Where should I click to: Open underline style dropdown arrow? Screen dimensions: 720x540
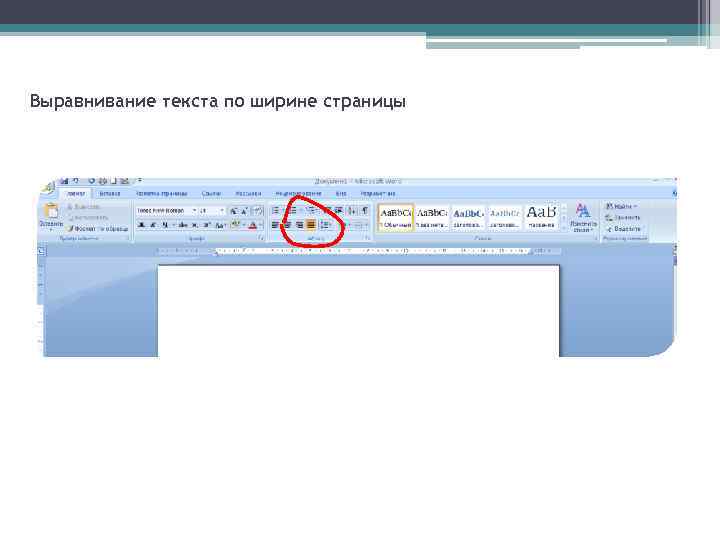point(173,225)
